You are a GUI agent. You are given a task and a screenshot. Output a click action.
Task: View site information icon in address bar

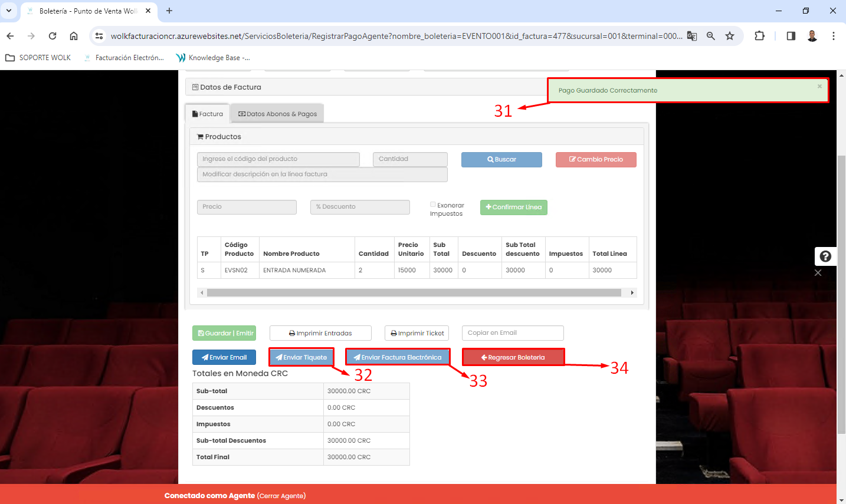click(x=99, y=36)
